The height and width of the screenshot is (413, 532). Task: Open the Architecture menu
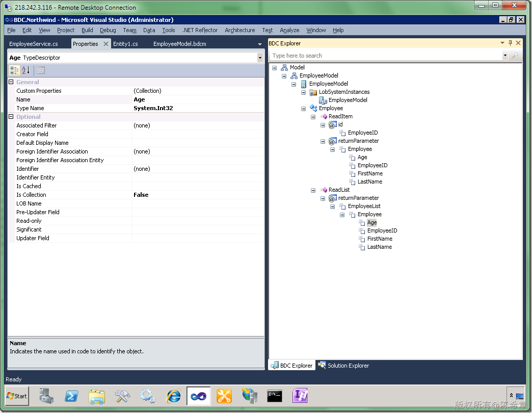(x=240, y=30)
